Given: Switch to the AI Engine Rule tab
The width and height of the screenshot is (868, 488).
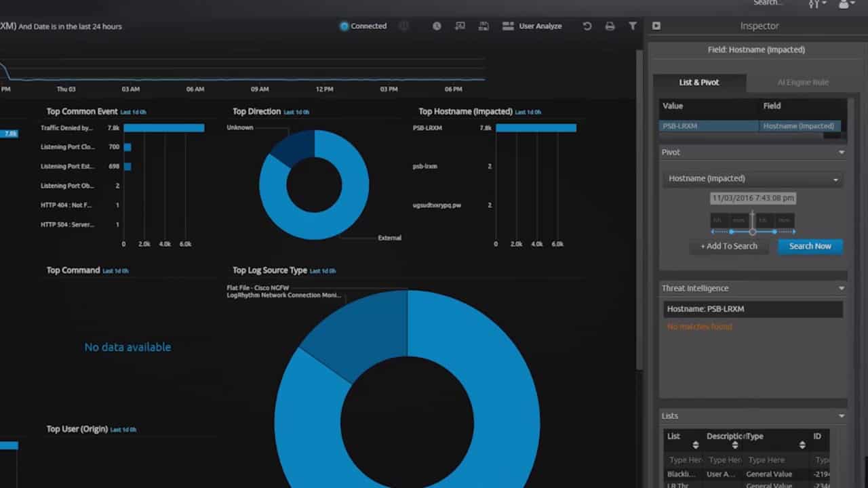Looking at the screenshot, I should pos(803,82).
